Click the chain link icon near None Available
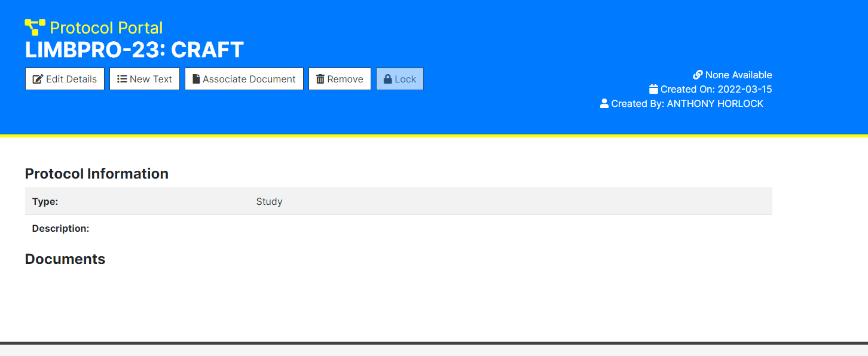Viewport: 868px width, 356px height. [x=698, y=74]
